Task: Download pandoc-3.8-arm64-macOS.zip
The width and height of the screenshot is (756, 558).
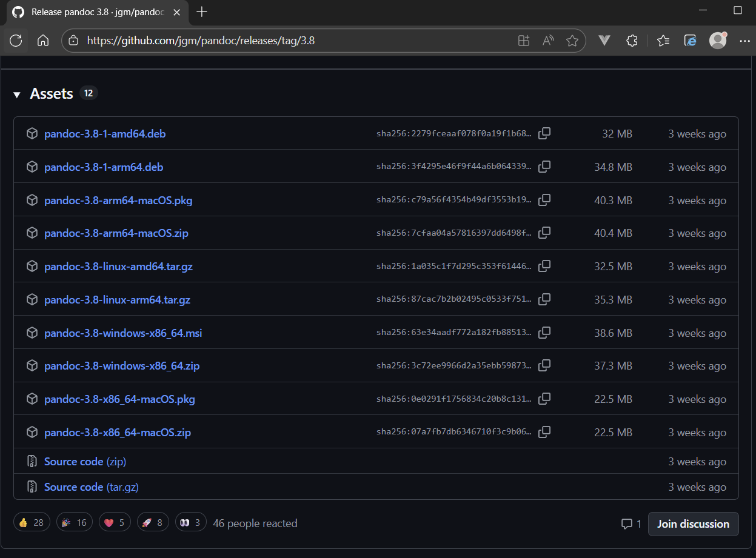Action: [116, 233]
